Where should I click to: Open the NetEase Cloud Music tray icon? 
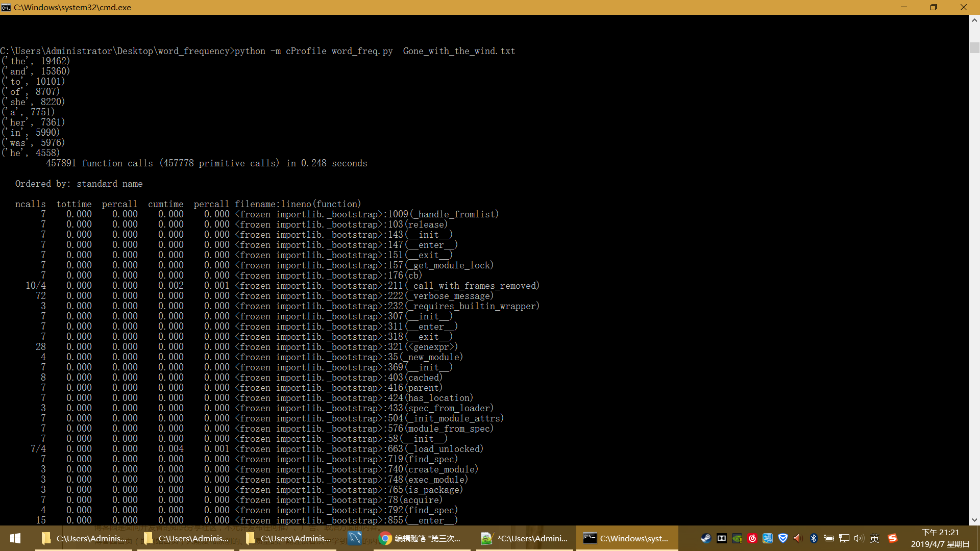click(x=752, y=538)
